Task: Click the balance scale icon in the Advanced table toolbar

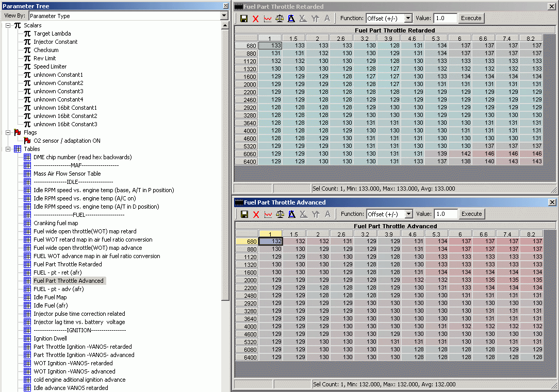Action: (279, 214)
